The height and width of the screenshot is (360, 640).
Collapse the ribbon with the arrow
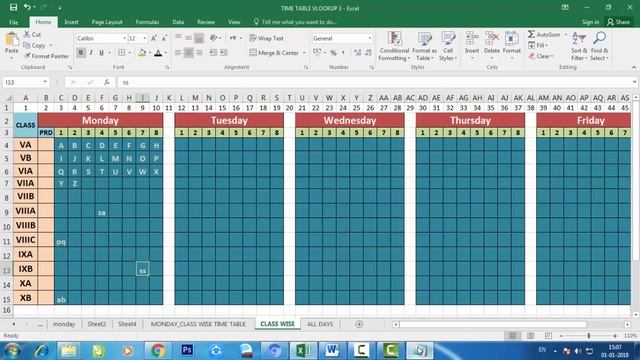pos(634,67)
